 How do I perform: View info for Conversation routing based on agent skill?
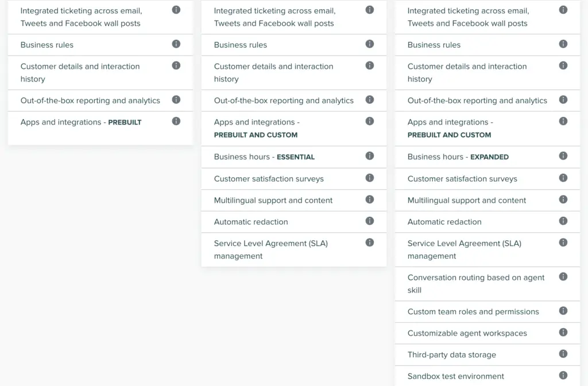(563, 276)
